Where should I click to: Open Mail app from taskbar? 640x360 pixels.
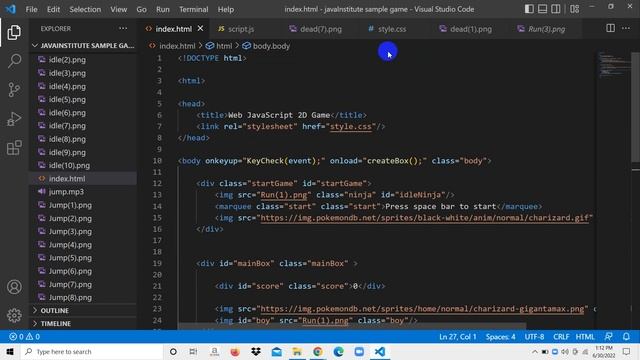pyautogui.click(x=276, y=351)
